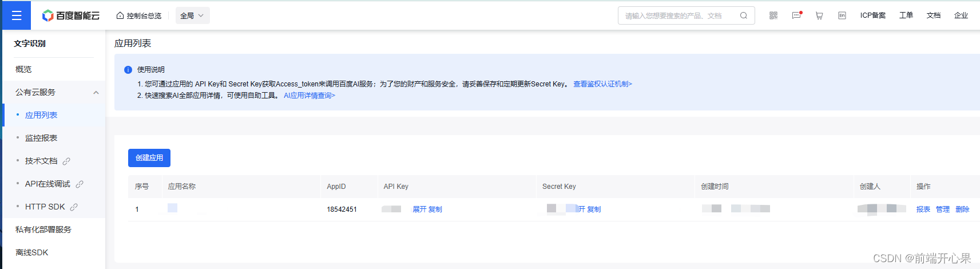980x269 pixels.
Task: Open AI应用详情查询 link
Action: 310,96
